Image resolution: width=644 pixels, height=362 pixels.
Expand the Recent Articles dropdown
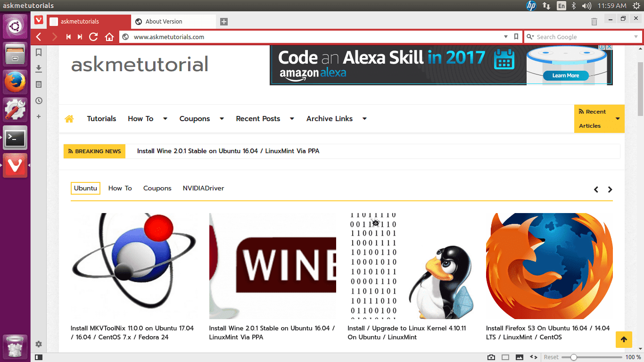pyautogui.click(x=618, y=119)
